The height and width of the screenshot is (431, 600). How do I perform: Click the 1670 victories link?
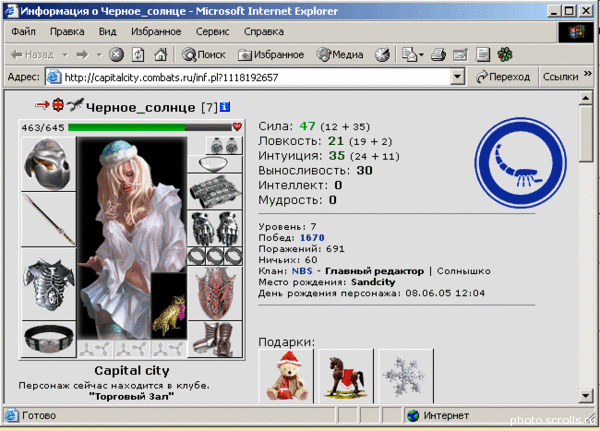click(x=312, y=238)
